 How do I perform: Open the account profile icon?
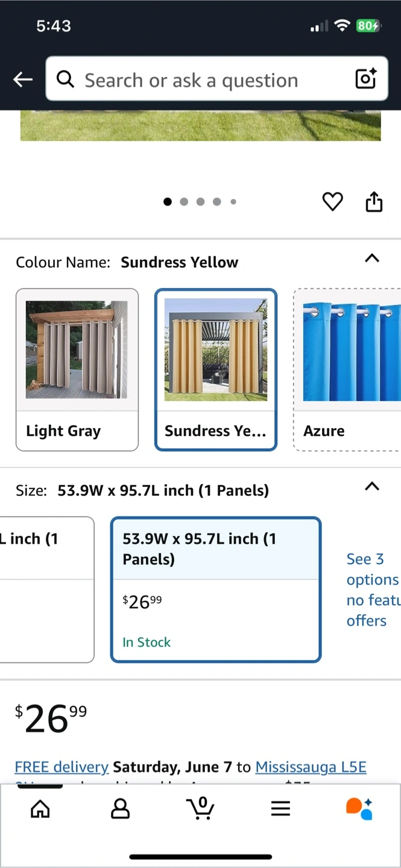coord(121,808)
